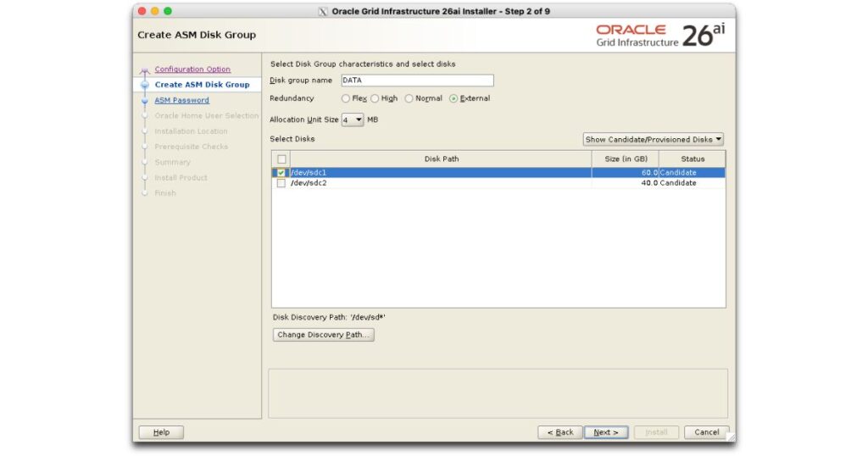Viewport: 868px width, 456px height.
Task: Click the Create ASM Disk Group step bullet
Action: pos(145,85)
